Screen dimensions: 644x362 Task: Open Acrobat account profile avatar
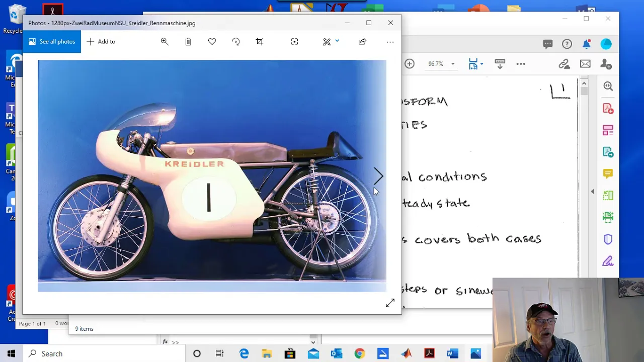coord(606,44)
